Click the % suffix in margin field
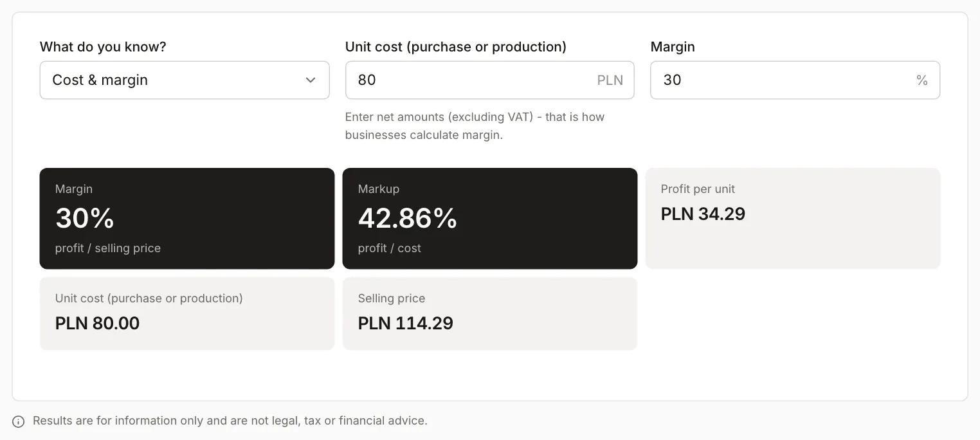This screenshot has height=440, width=980. 922,80
